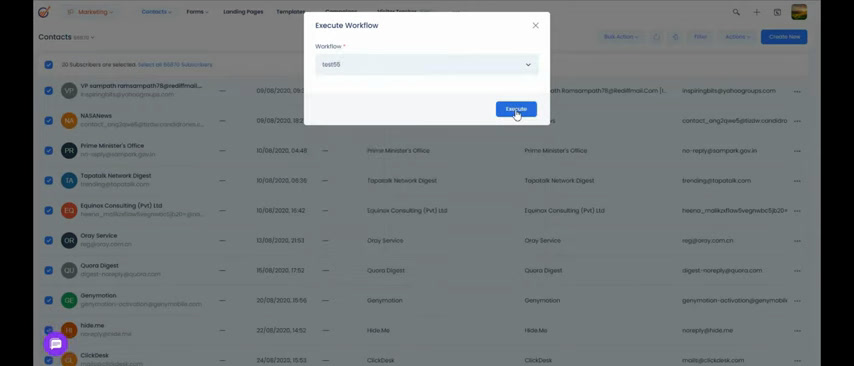Uncheck the Oray Service checkbox

point(48,240)
